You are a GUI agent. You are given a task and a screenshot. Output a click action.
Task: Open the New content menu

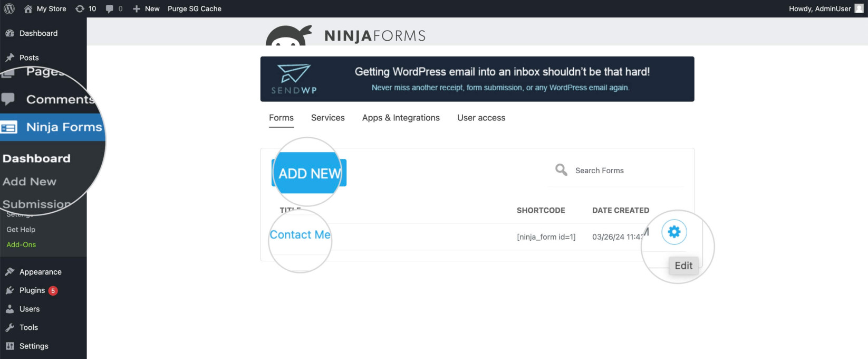pos(146,8)
